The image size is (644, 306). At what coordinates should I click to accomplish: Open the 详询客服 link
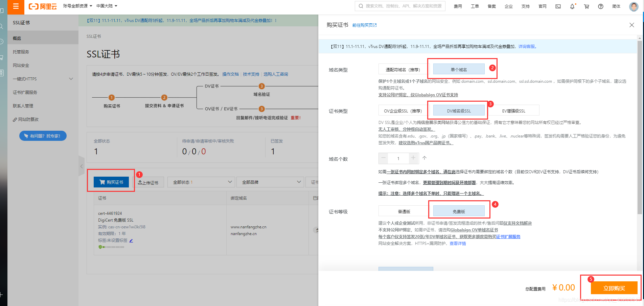[527, 47]
